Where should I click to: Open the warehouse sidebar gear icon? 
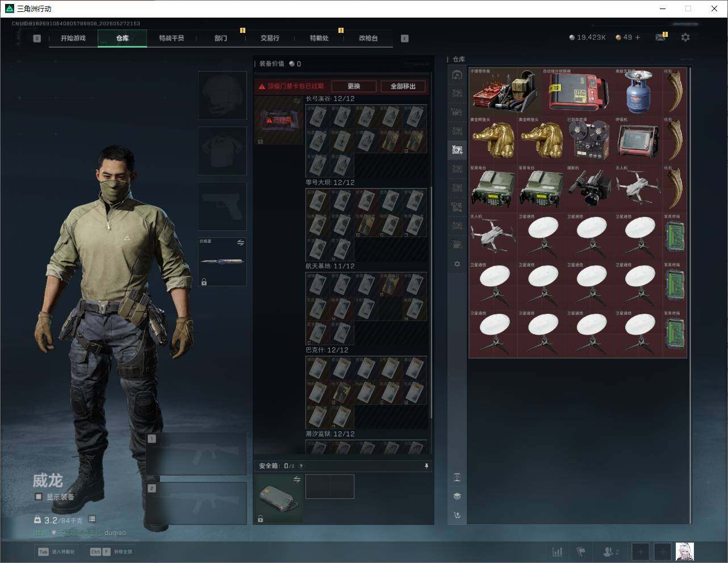point(457,264)
